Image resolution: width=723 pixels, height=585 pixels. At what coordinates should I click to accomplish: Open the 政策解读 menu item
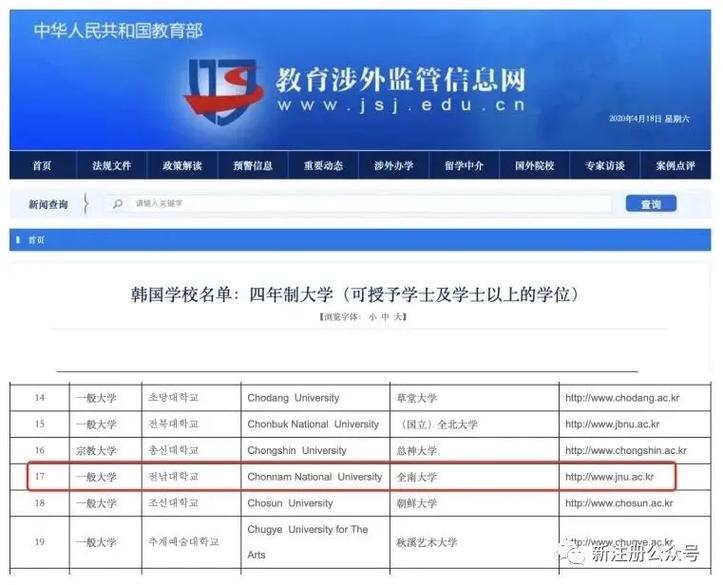(x=182, y=165)
